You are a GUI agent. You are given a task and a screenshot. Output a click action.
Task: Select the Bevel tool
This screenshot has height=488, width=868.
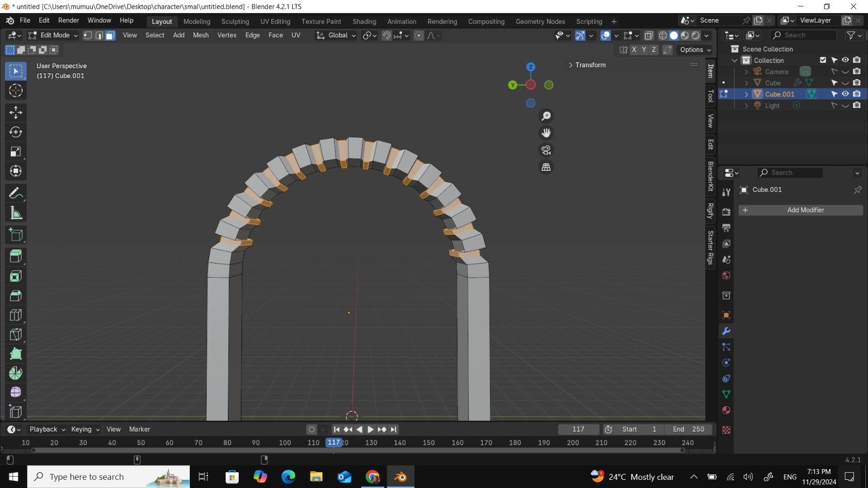[16, 296]
